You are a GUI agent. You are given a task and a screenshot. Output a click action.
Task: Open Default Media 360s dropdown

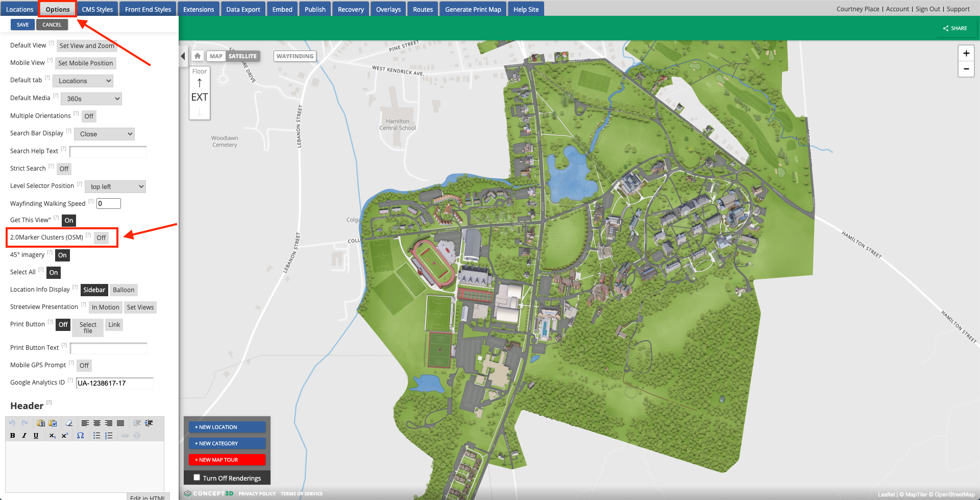(91, 99)
